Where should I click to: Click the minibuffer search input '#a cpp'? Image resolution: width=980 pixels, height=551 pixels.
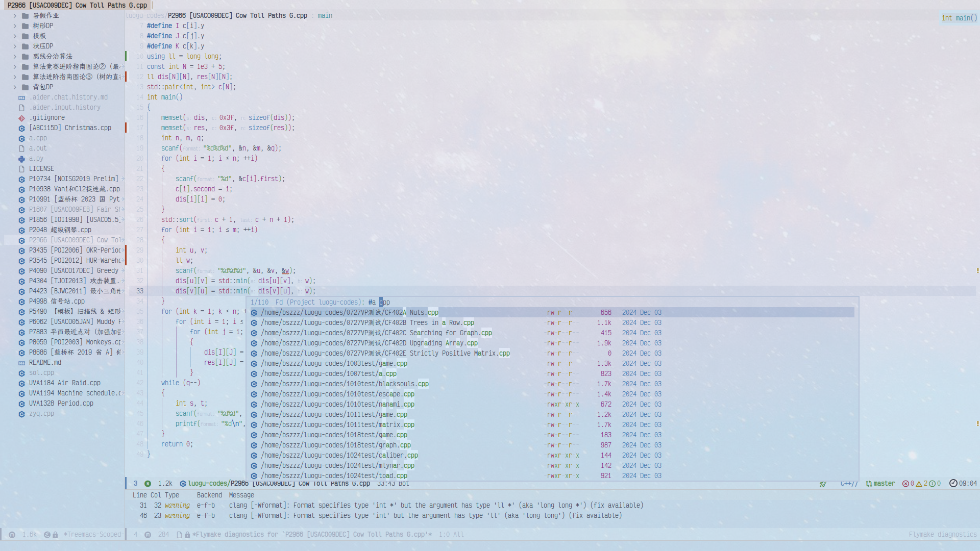pyautogui.click(x=379, y=303)
